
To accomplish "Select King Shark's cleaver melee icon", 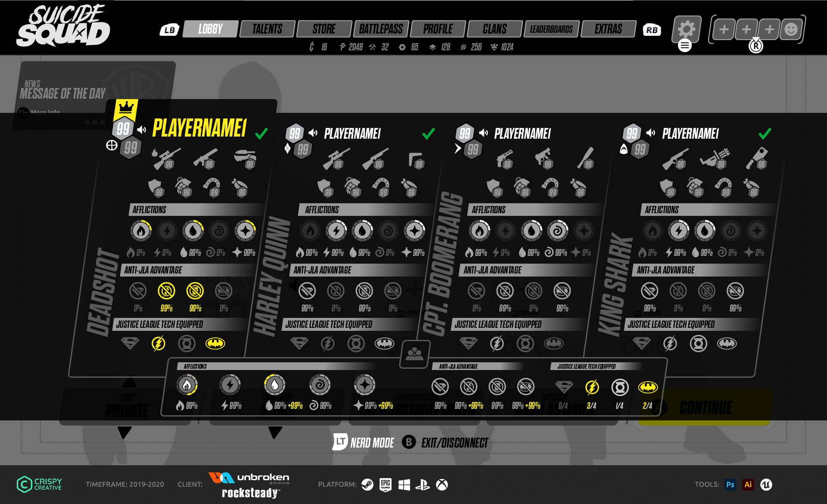I will [x=757, y=159].
